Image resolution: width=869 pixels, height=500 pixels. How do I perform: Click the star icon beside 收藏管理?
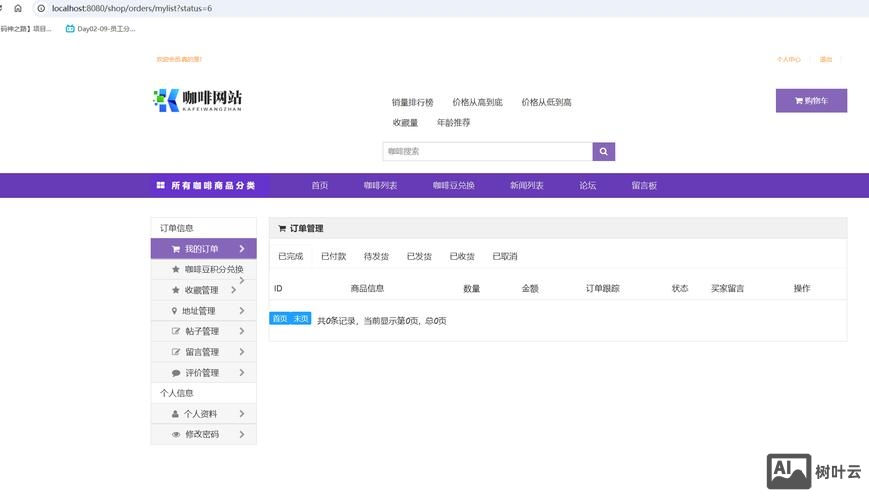(x=176, y=290)
